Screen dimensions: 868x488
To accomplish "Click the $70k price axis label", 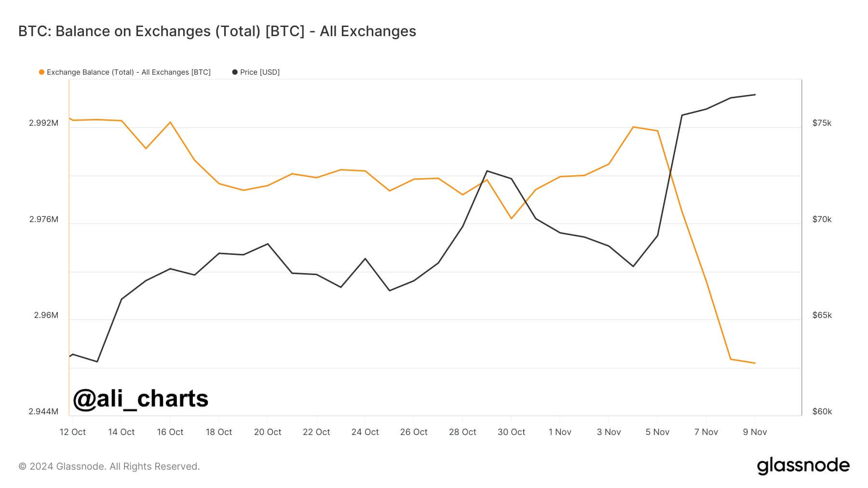I will click(x=822, y=220).
